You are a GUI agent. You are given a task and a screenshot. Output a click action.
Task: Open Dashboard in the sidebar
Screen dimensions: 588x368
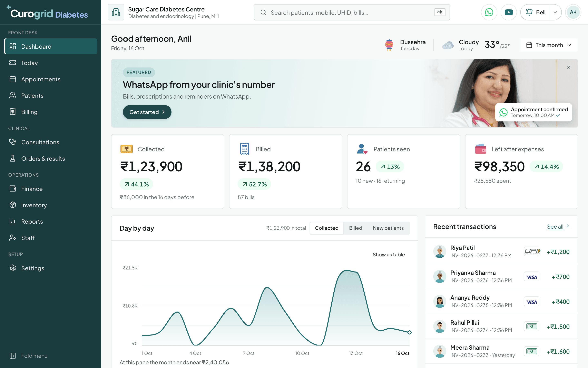pos(51,46)
